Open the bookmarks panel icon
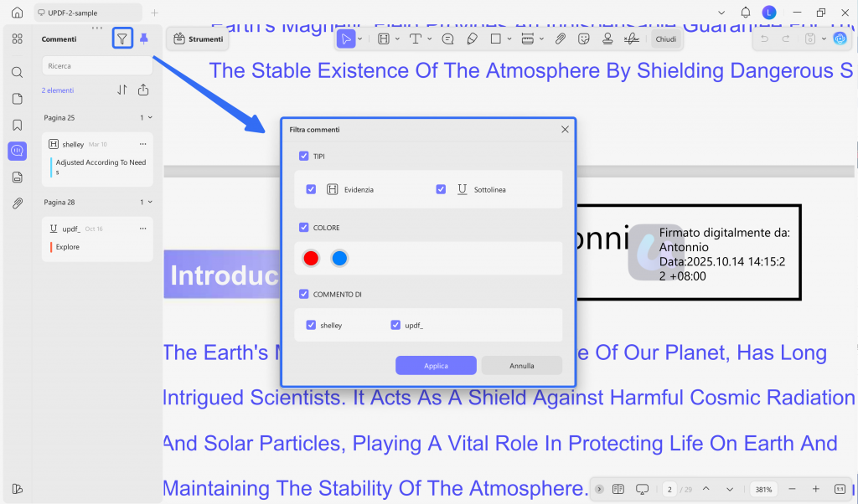The image size is (858, 504). (17, 126)
